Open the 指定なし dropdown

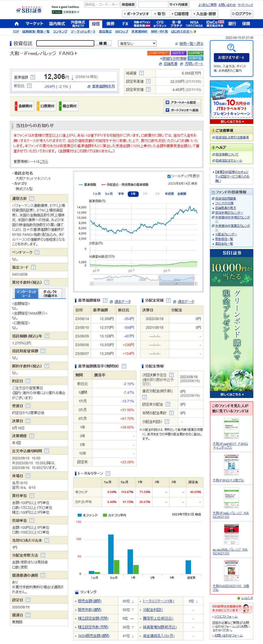137,44
